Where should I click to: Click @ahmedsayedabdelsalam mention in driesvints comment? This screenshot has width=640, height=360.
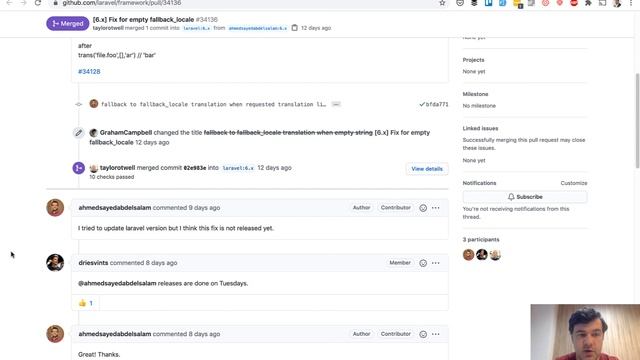[x=117, y=283]
